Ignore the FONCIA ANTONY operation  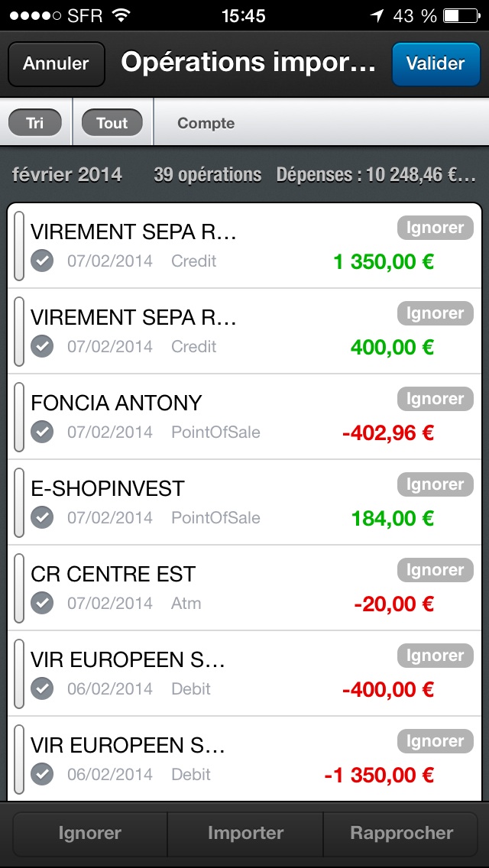[x=435, y=399]
